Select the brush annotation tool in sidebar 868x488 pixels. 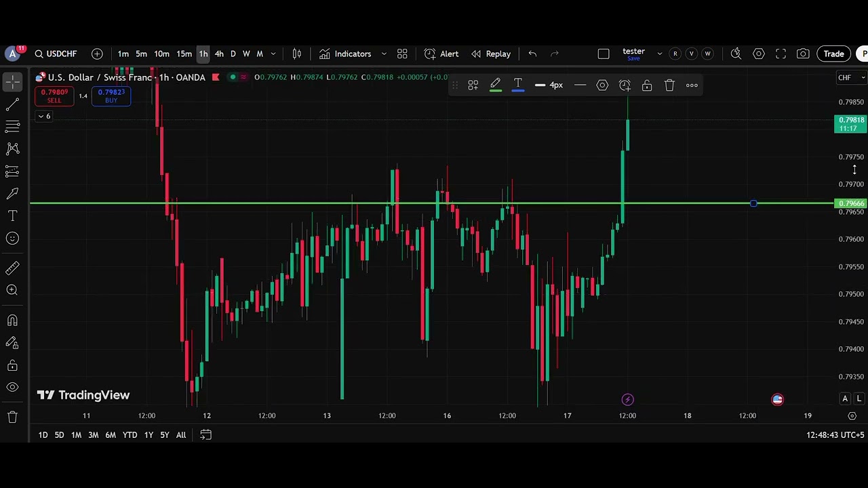pyautogui.click(x=12, y=194)
